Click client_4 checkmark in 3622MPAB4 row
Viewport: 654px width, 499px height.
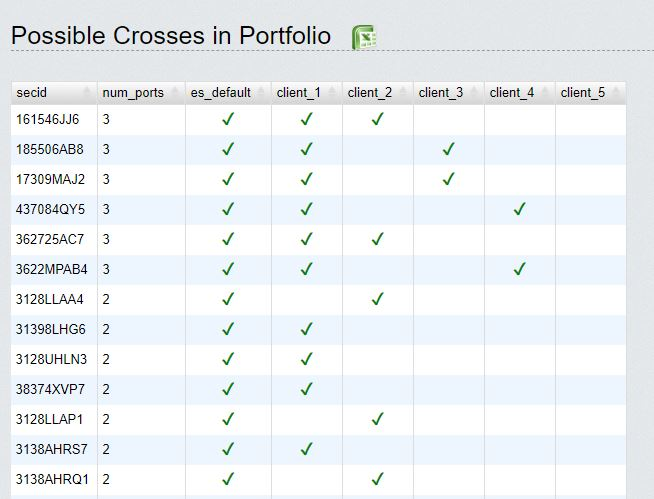pyautogui.click(x=519, y=270)
